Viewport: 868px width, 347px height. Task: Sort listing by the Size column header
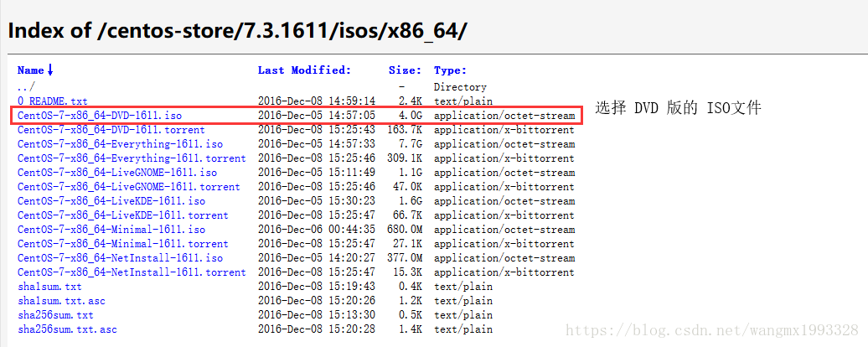406,70
